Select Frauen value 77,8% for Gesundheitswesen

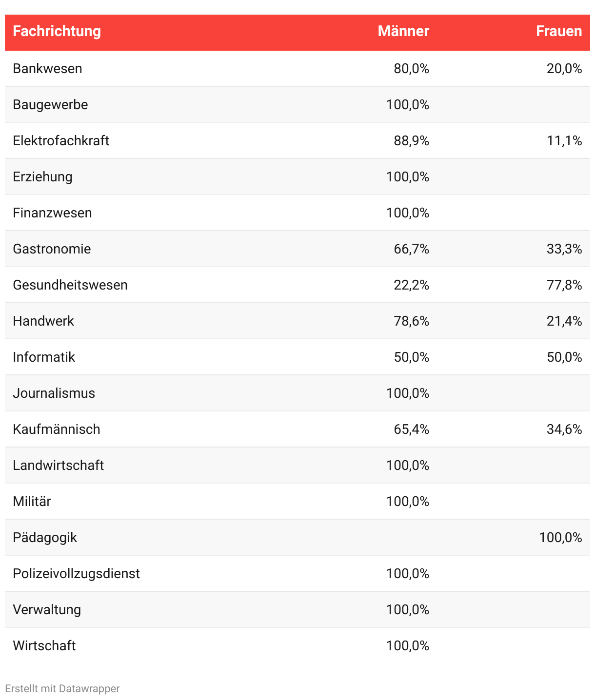564,285
